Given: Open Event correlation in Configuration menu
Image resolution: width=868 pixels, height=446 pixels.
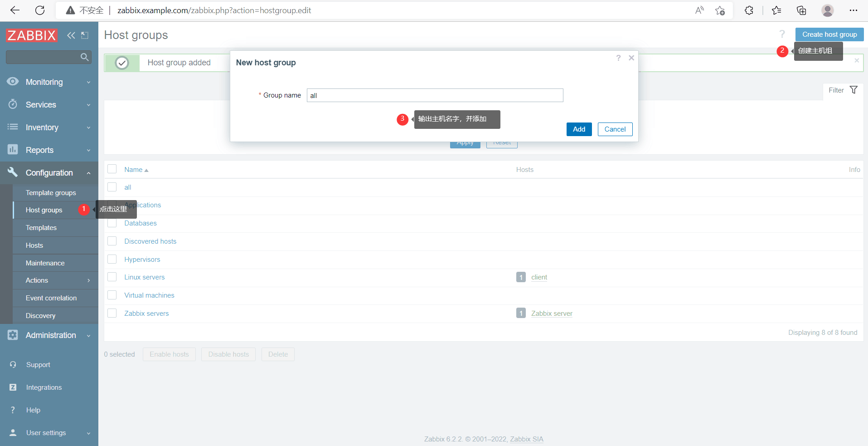Looking at the screenshot, I should click(51, 298).
